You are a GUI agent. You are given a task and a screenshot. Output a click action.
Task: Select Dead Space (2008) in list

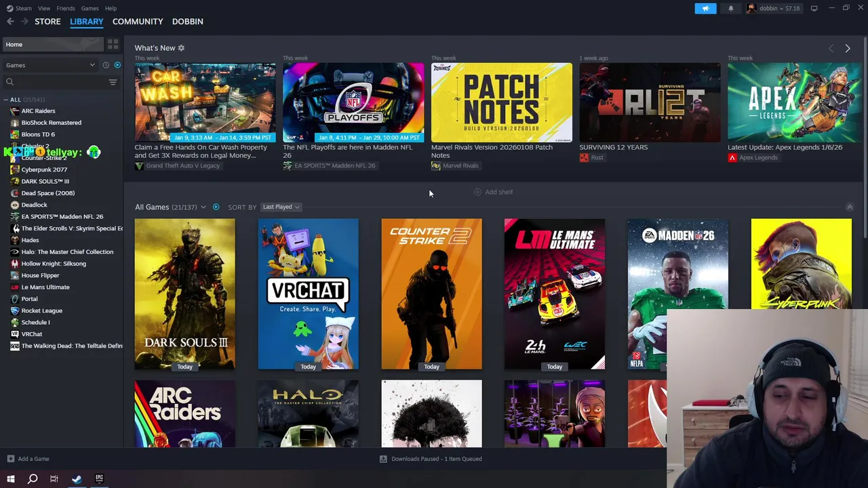point(47,193)
